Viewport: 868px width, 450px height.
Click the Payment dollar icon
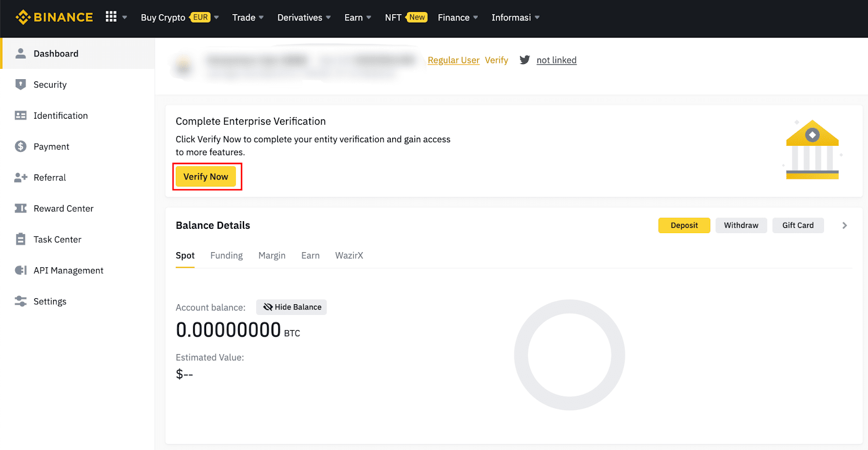pyautogui.click(x=21, y=146)
